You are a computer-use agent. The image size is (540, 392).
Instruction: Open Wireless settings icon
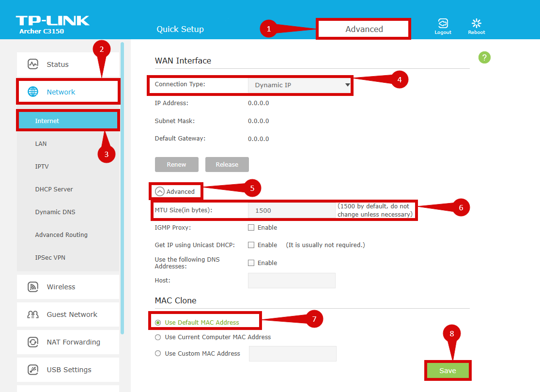(x=33, y=287)
